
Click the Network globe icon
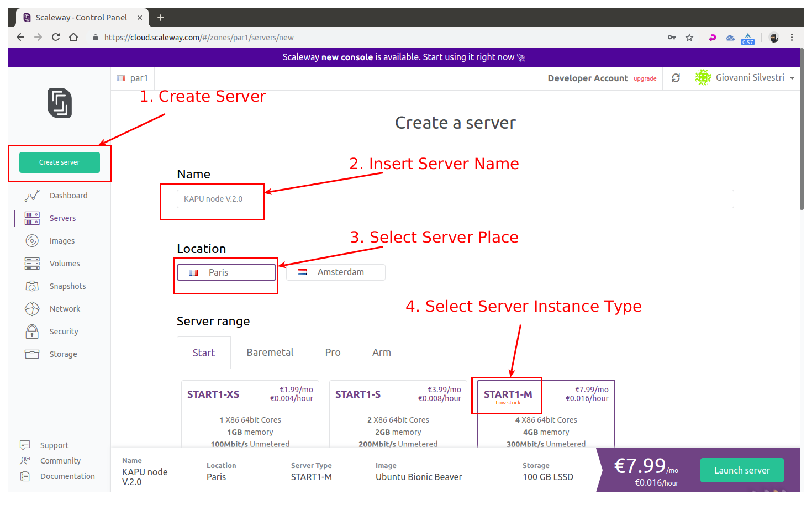point(32,309)
